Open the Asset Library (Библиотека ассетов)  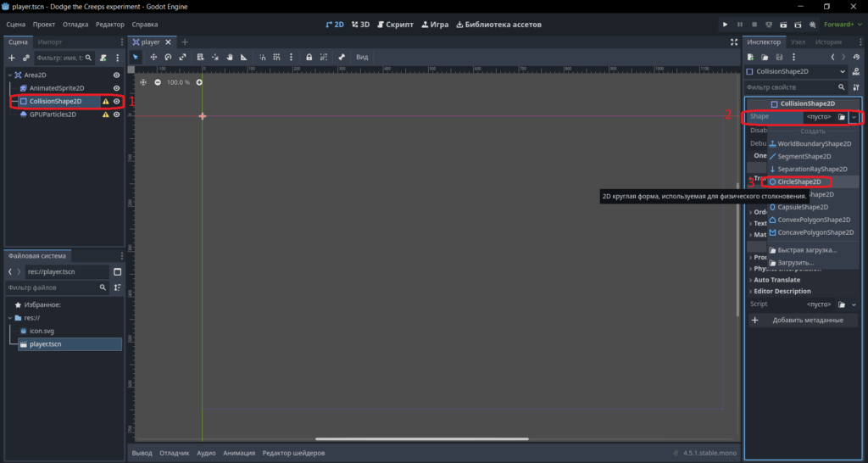[498, 25]
